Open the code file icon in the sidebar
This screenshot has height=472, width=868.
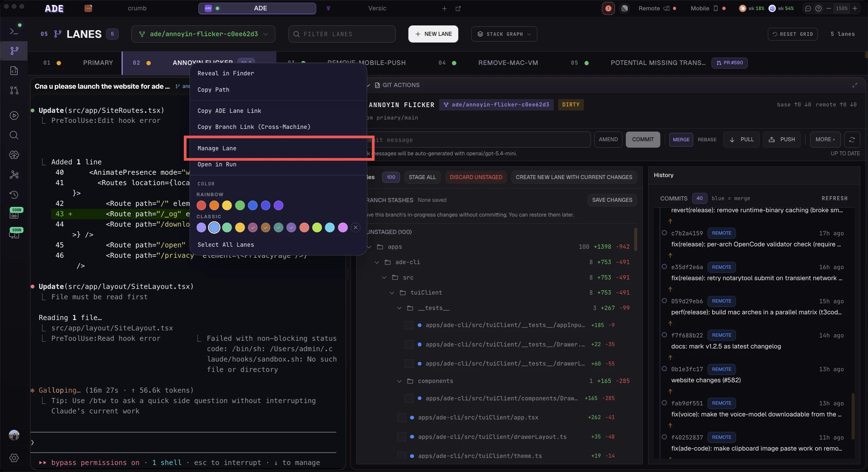pos(14,71)
